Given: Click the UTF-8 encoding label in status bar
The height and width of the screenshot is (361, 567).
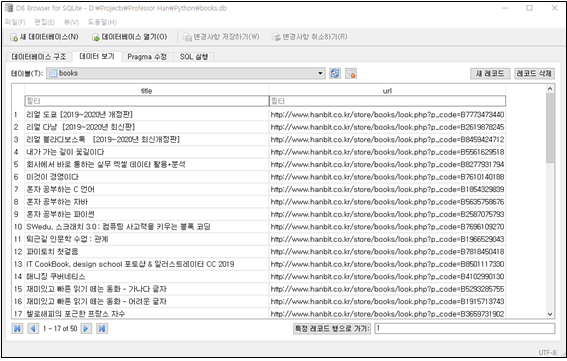Looking at the screenshot, I should pyautogui.click(x=547, y=352).
